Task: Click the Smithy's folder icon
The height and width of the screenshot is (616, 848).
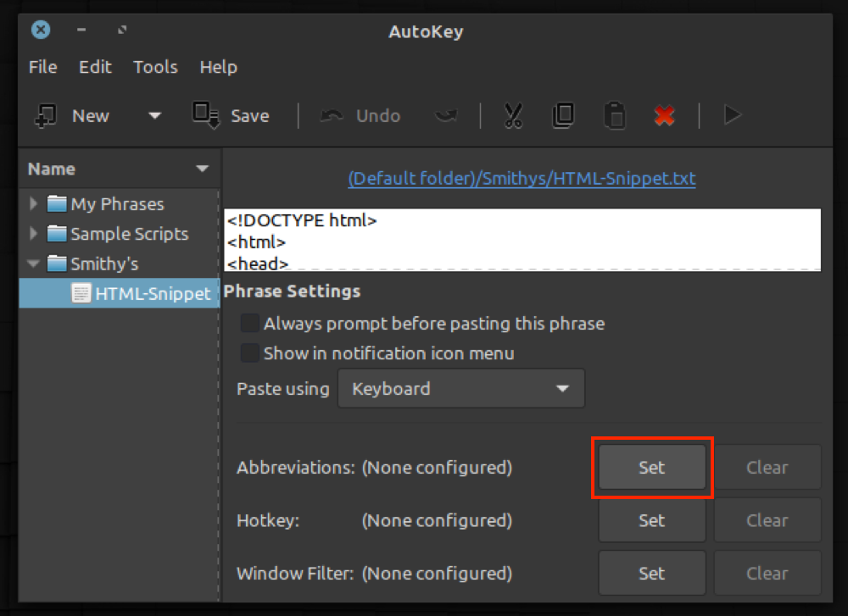Action: [x=57, y=264]
